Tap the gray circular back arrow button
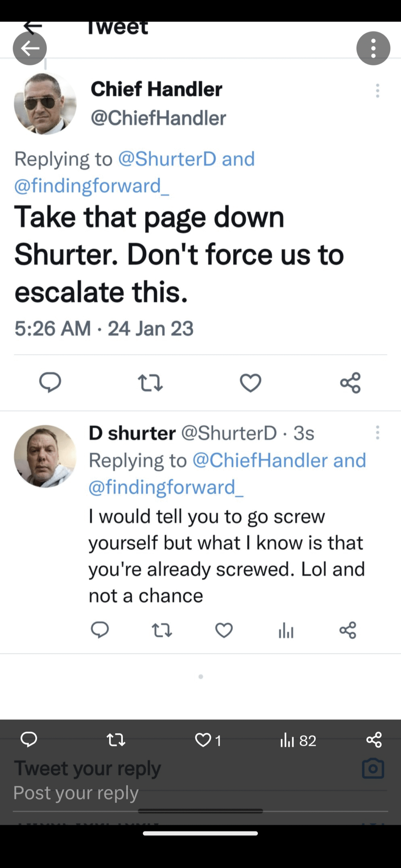Viewport: 401px width, 868px height. tap(30, 49)
